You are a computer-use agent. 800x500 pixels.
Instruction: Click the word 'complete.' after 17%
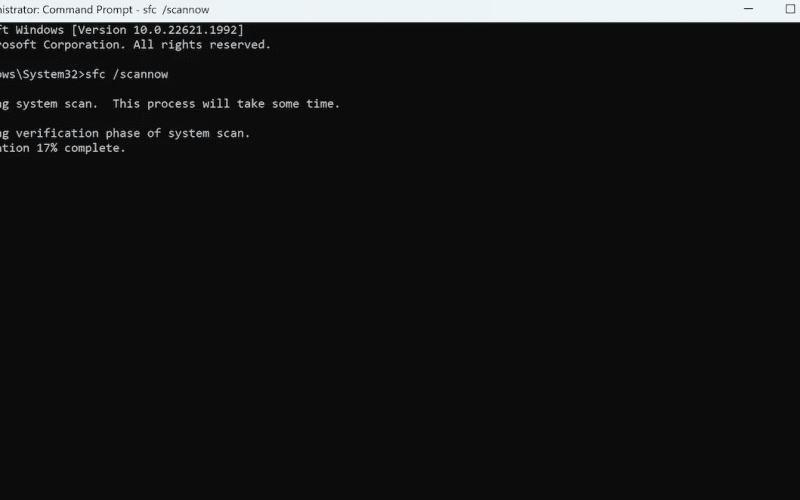[x=95, y=148]
